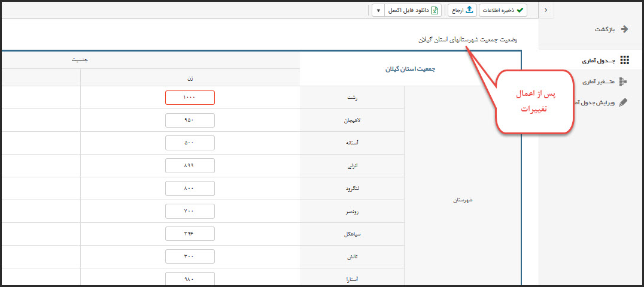Click the green checkmark save icon

pyautogui.click(x=520, y=10)
